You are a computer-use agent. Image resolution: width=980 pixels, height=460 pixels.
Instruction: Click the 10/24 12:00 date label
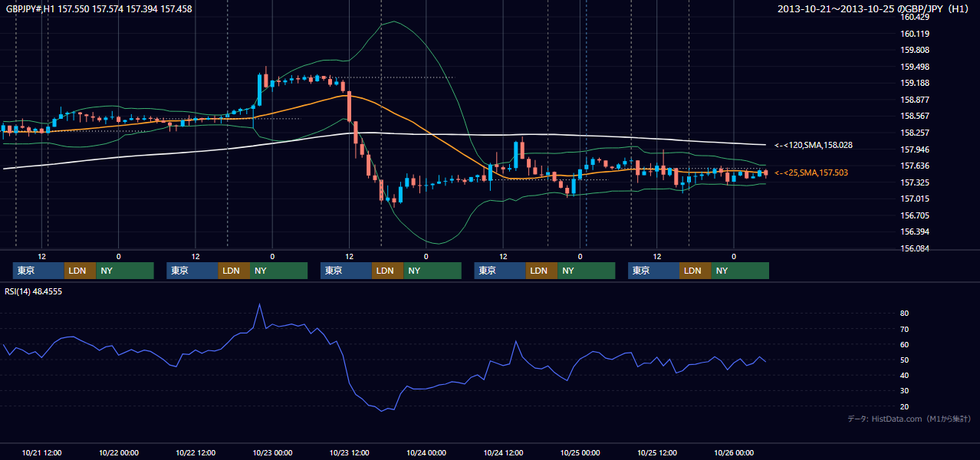(x=503, y=452)
